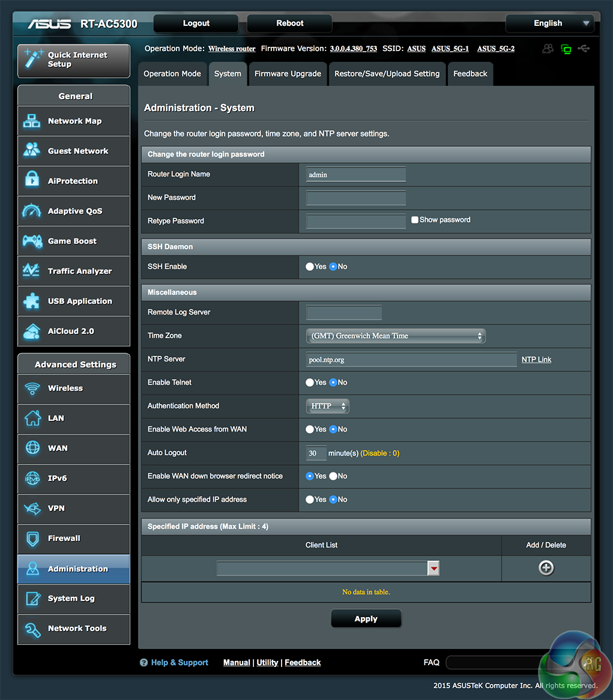
Task: Open Game Boost gamepad icon
Action: (x=32, y=241)
